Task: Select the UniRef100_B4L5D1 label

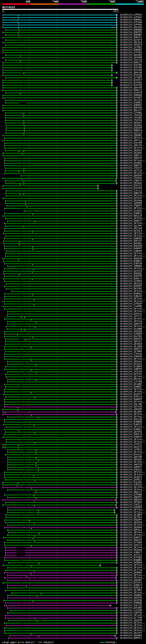Action: coord(131,336)
